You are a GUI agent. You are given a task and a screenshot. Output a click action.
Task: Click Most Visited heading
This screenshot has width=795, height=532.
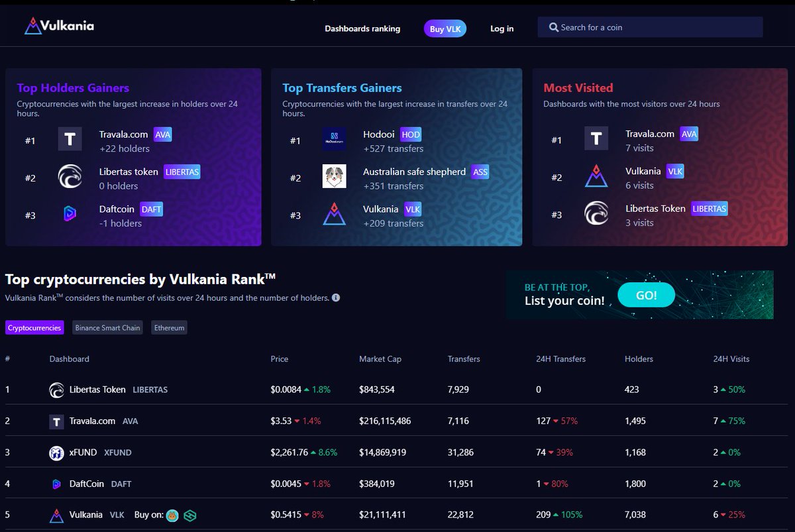point(578,87)
